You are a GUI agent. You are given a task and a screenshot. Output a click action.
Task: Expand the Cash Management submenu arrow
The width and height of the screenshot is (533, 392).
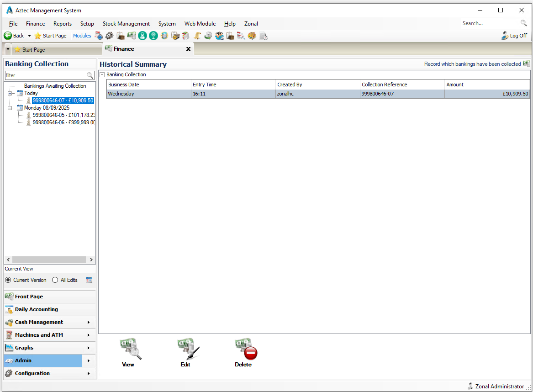point(88,322)
